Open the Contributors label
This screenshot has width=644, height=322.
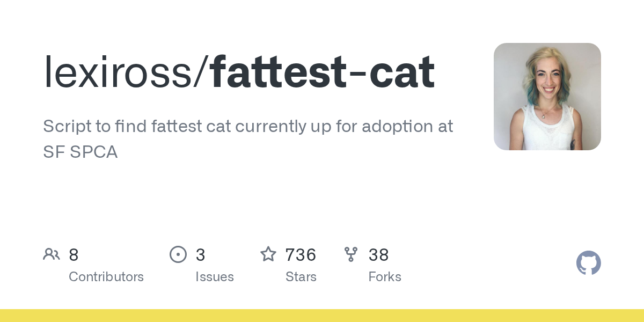pos(106,277)
